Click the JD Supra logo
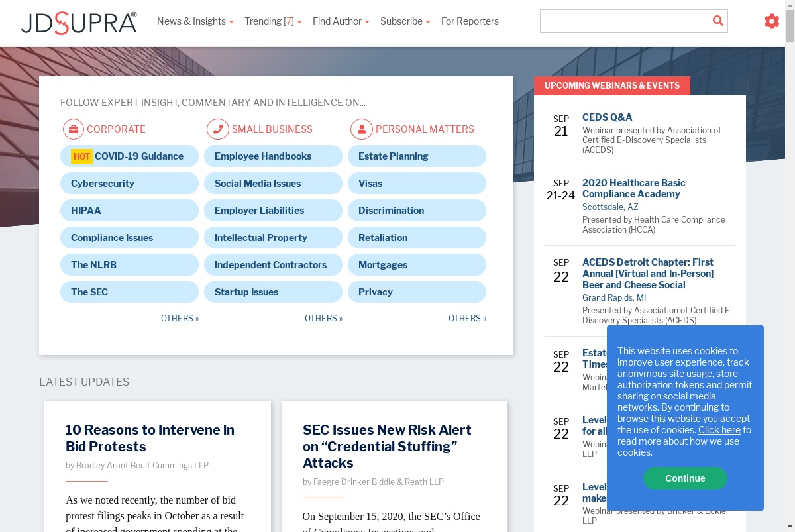 click(x=79, y=23)
